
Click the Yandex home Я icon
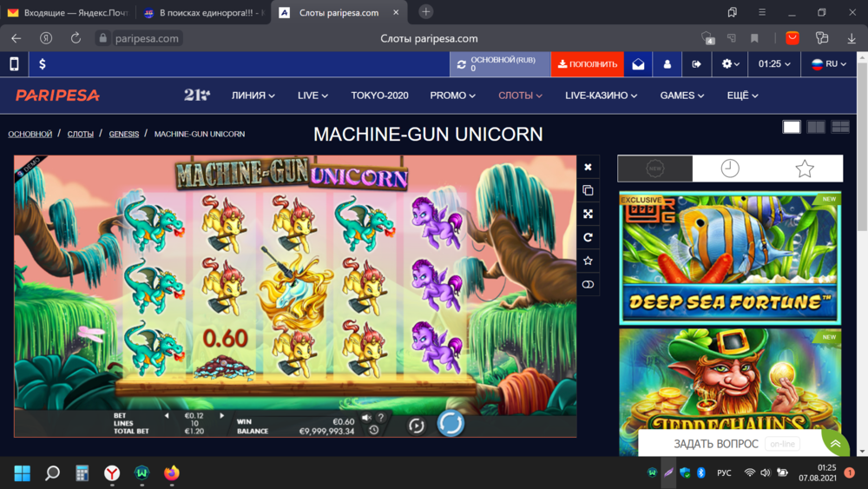[x=46, y=38]
